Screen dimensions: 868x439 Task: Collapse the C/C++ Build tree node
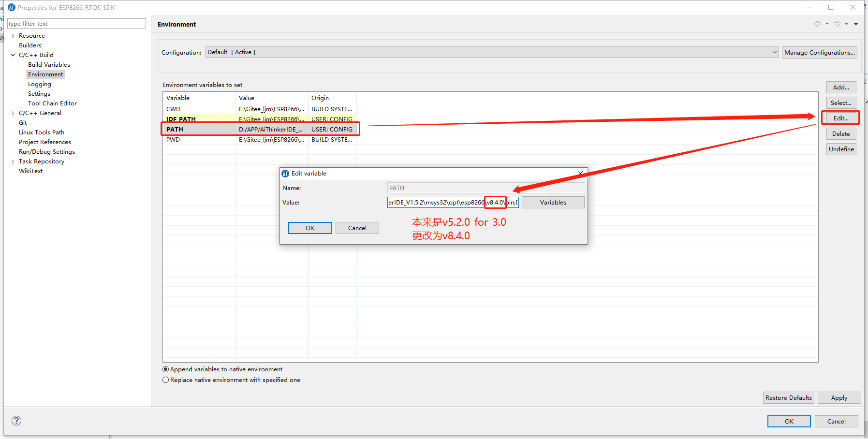pos(13,55)
